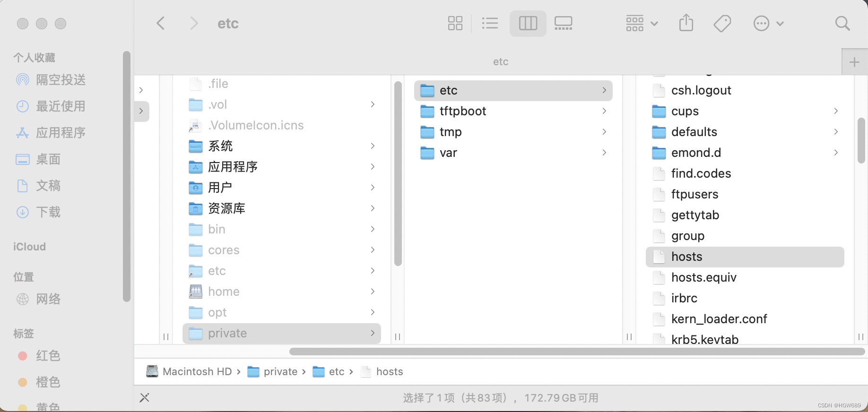Select find.codes file
Image resolution: width=868 pixels, height=412 pixels.
pos(745,173)
